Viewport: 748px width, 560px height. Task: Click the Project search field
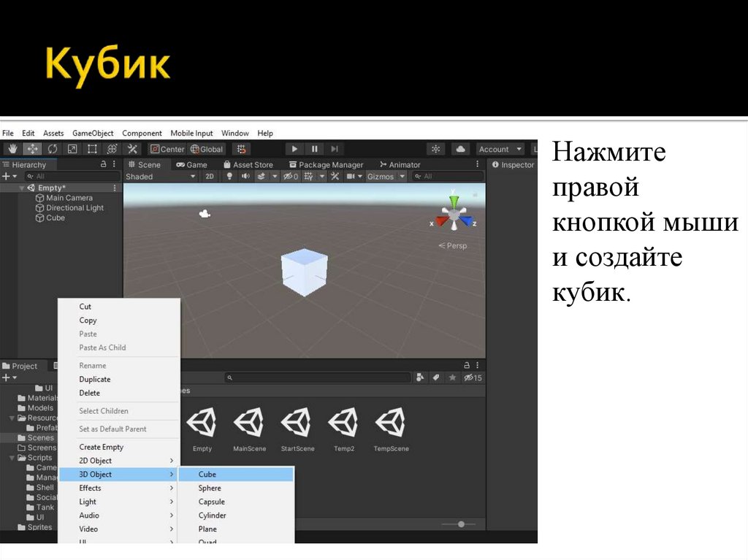point(318,377)
